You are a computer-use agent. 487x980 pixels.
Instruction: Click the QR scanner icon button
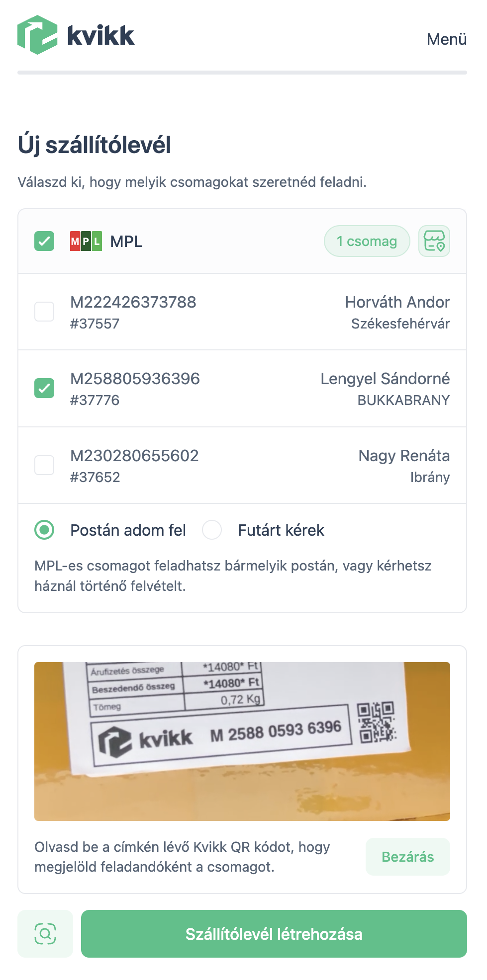(45, 934)
